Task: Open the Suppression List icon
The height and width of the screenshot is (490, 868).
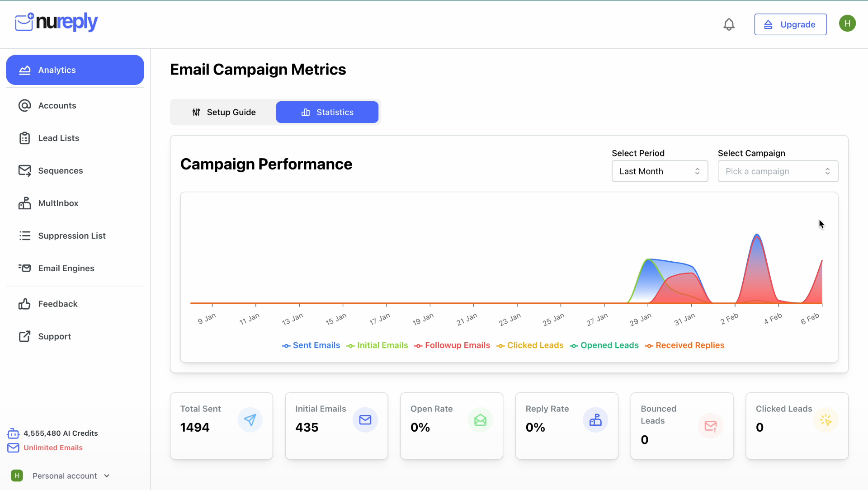Action: point(25,236)
